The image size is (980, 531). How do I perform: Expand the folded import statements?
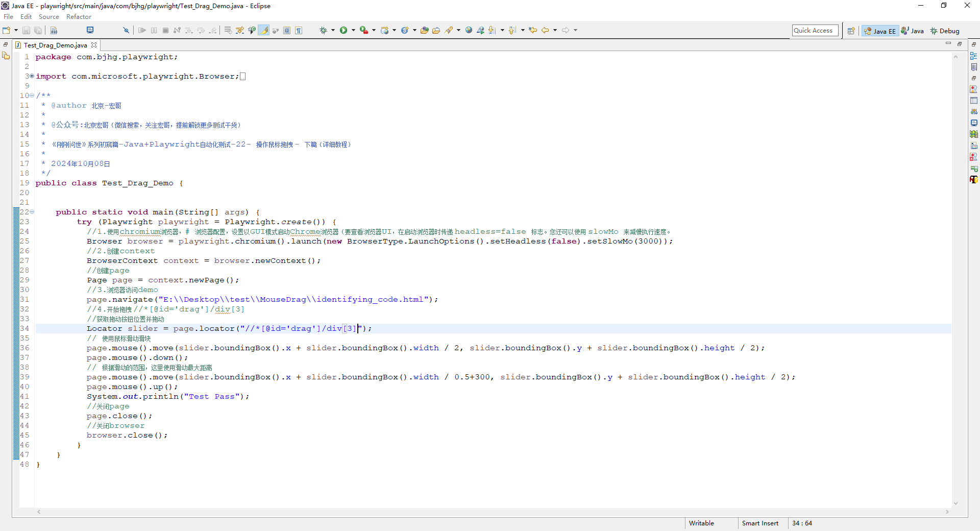pos(32,76)
